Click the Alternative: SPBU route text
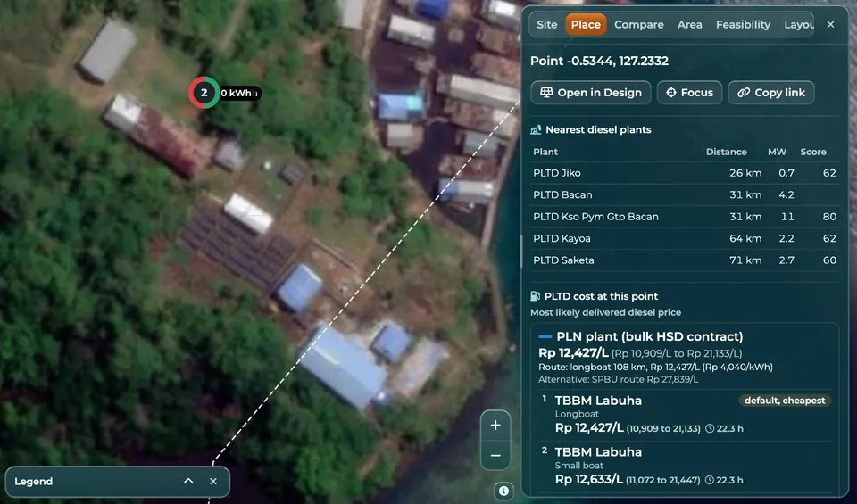The width and height of the screenshot is (857, 504). pos(618,379)
